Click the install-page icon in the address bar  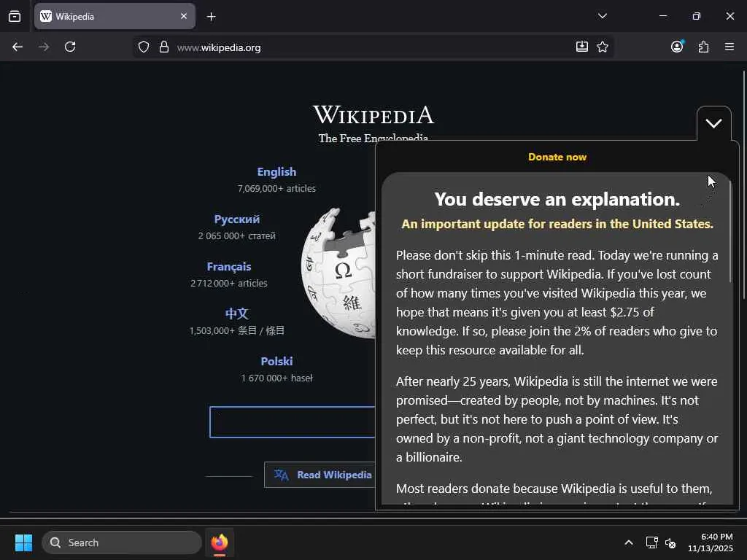(x=581, y=47)
